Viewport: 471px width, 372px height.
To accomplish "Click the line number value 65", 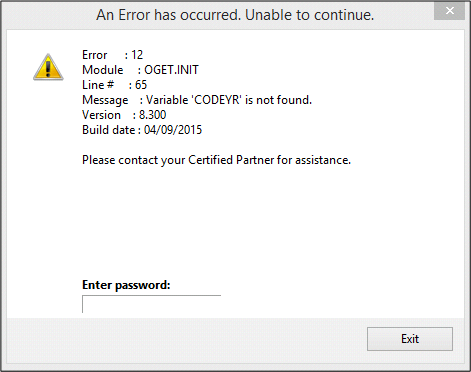I will [141, 85].
